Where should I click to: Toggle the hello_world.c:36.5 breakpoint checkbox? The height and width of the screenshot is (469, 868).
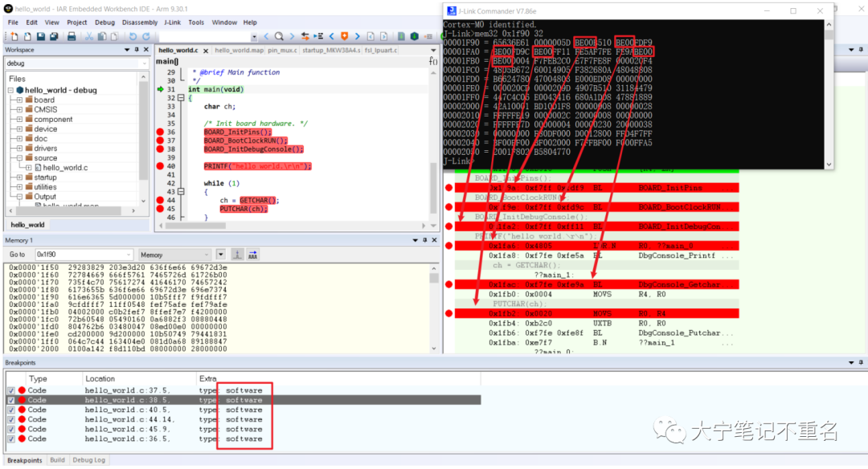(10, 438)
